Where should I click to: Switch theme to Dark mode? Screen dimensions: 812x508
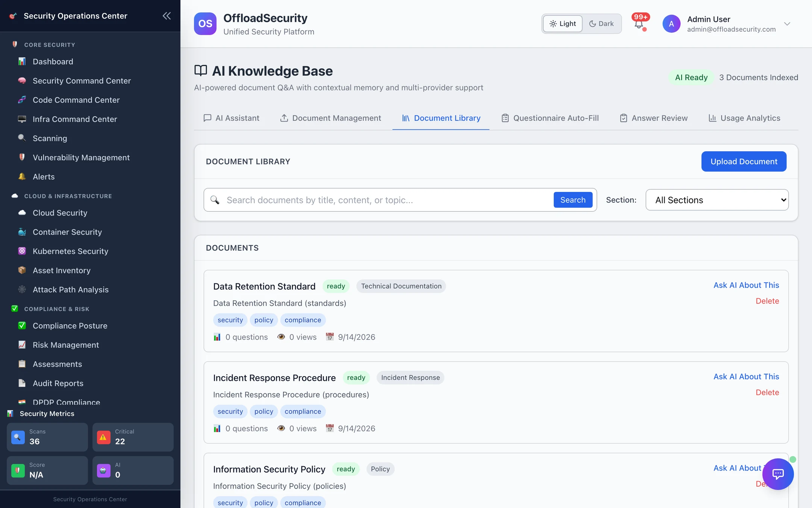[601, 24]
